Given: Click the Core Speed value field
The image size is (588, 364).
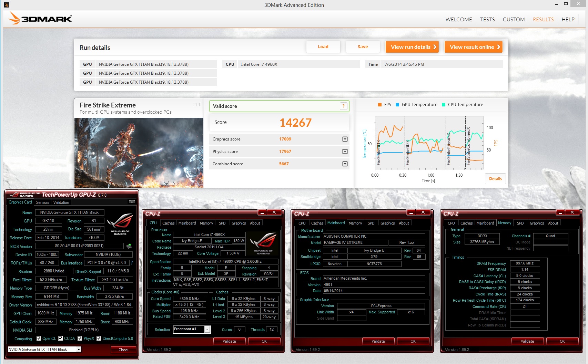Looking at the screenshot, I should (189, 299).
